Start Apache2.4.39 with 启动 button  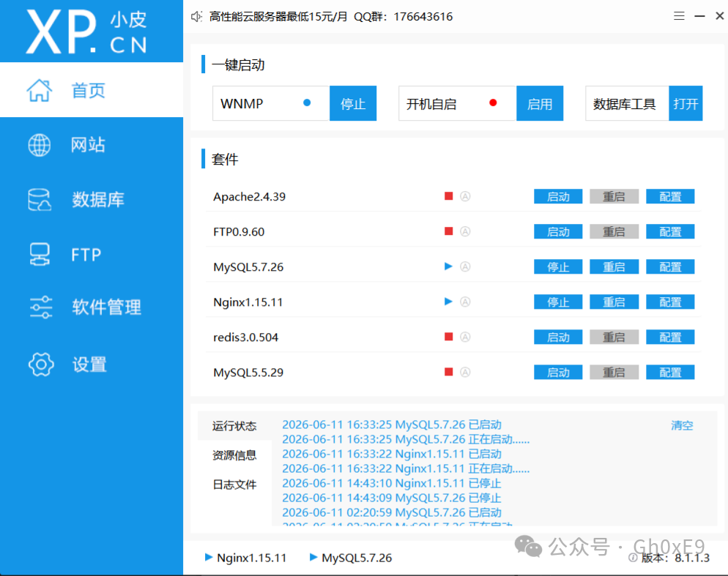[558, 196]
